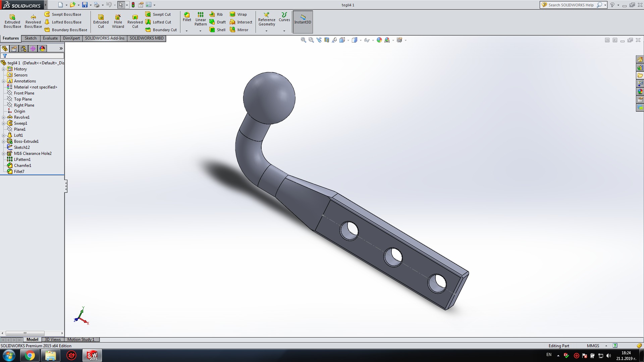Activate the Extruded Cut tool

101,21
